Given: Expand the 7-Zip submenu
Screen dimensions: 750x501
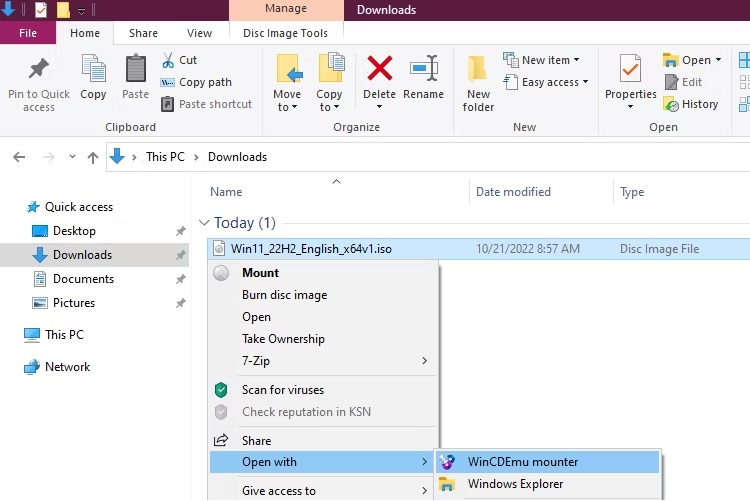Looking at the screenshot, I should pyautogui.click(x=323, y=361).
